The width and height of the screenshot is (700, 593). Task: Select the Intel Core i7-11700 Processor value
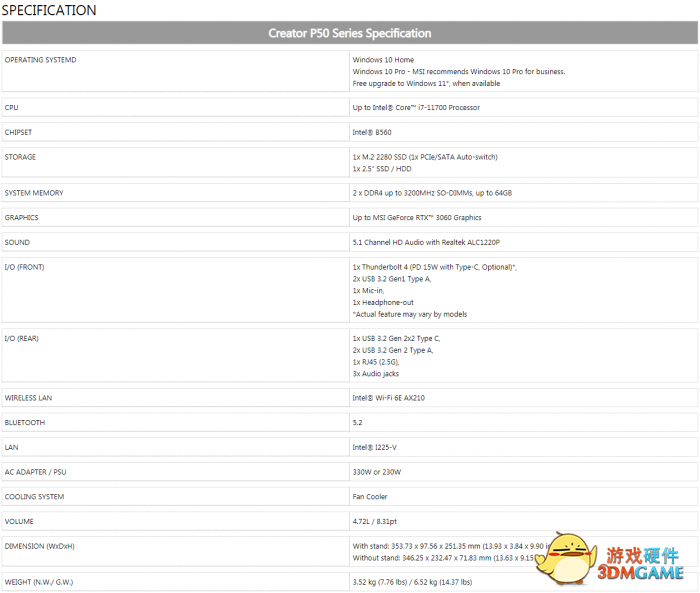(x=416, y=108)
